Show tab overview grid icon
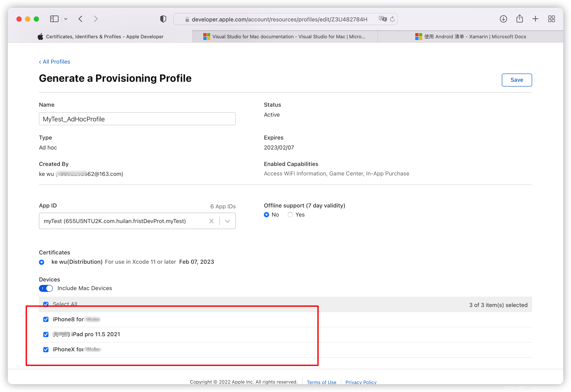The height and width of the screenshot is (392, 571). point(551,19)
